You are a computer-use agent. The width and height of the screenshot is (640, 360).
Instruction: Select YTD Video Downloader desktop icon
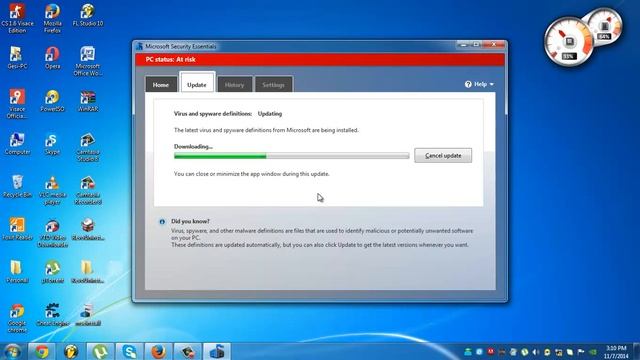pyautogui.click(x=52, y=233)
